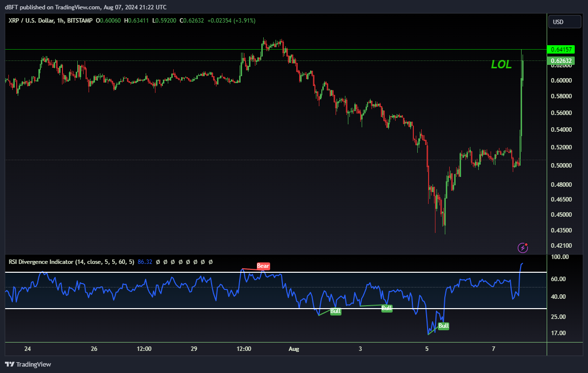Screen dimensions: 588x373
Task: Click the RSI value 86.32
Action: pos(145,262)
